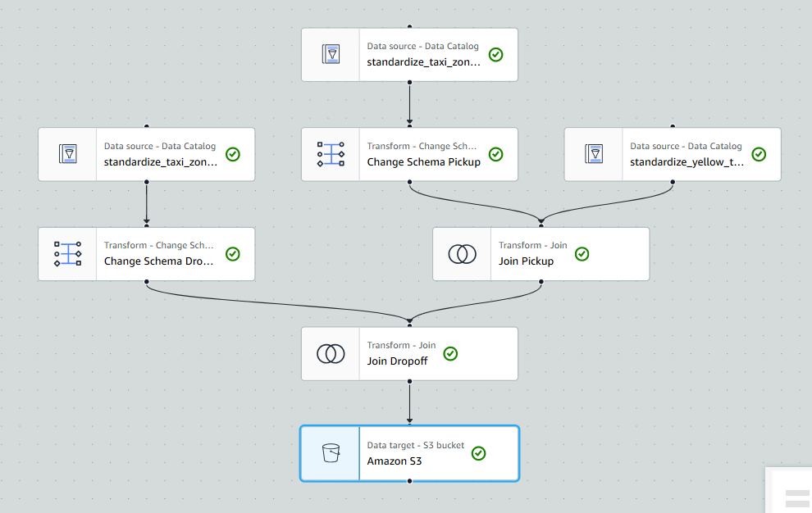This screenshot has width=812, height=513.
Task: Click the Change Schema Dropoff transform icon
Action: click(67, 254)
